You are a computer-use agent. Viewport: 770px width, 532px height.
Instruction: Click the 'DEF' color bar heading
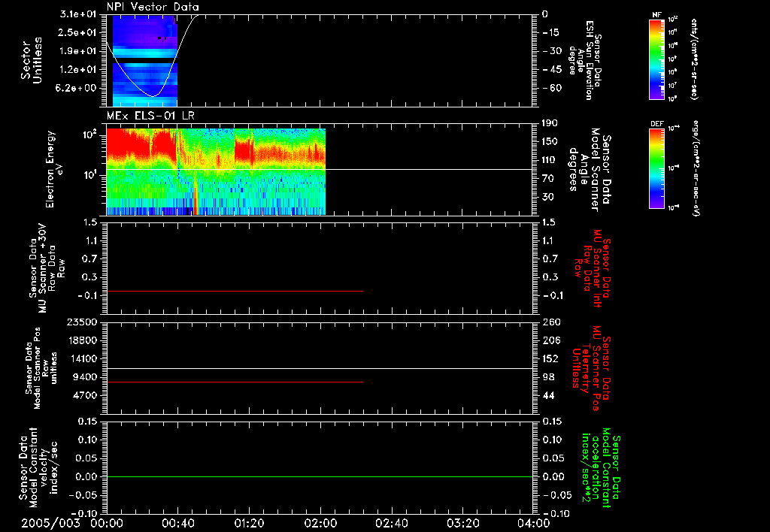656,124
